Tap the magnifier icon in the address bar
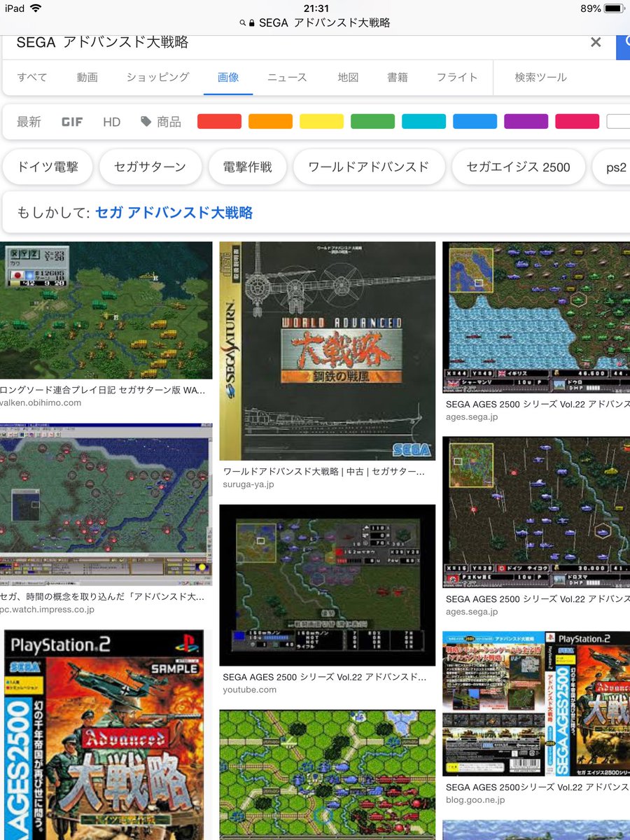 click(243, 23)
